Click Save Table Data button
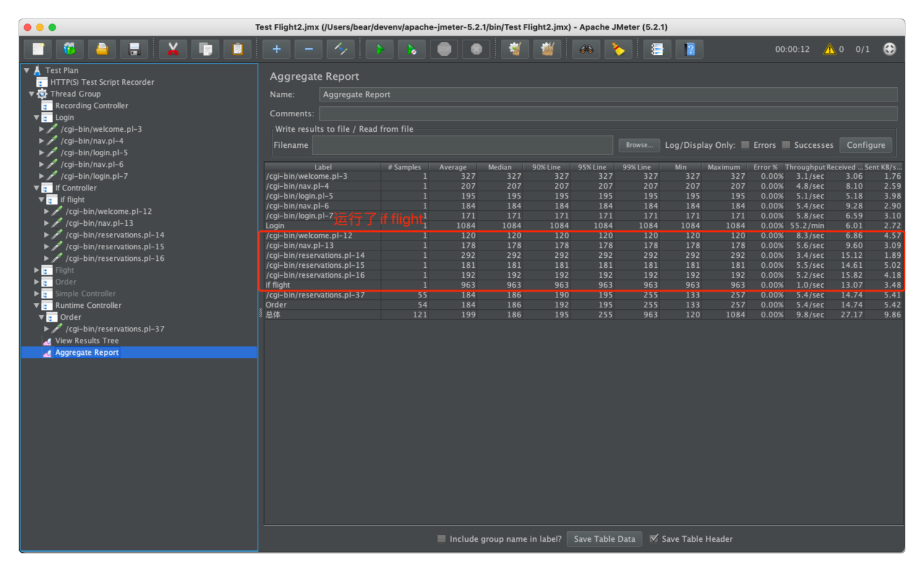The image size is (924, 572). pyautogui.click(x=604, y=539)
